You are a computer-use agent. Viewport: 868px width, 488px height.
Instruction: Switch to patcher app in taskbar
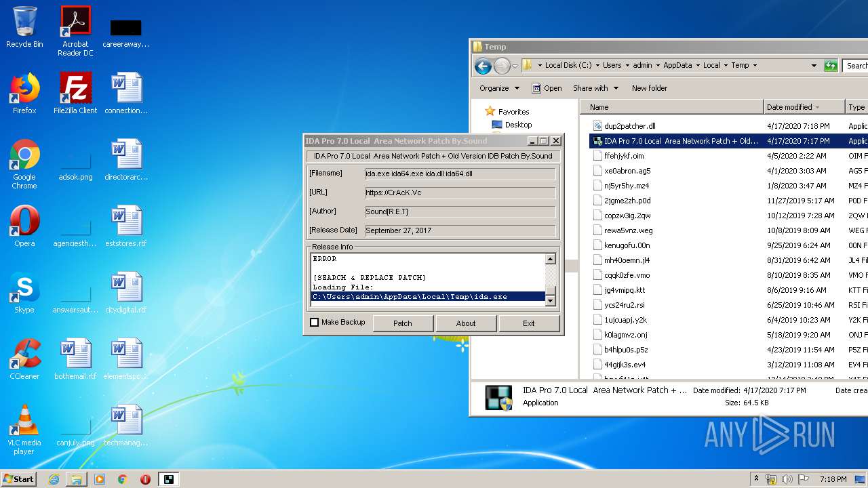click(x=168, y=479)
